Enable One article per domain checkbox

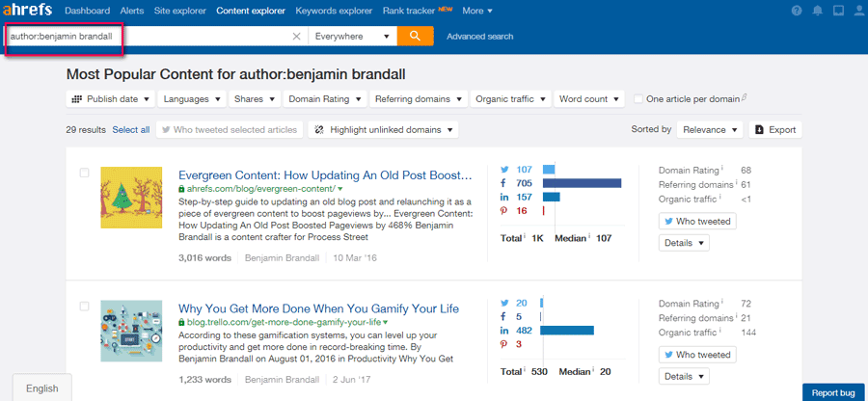click(x=638, y=99)
